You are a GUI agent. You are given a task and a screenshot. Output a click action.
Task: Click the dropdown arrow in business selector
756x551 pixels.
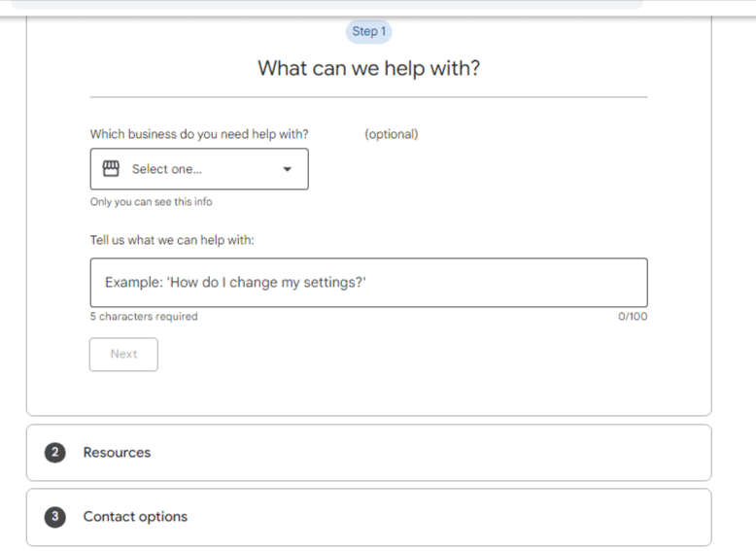point(288,169)
